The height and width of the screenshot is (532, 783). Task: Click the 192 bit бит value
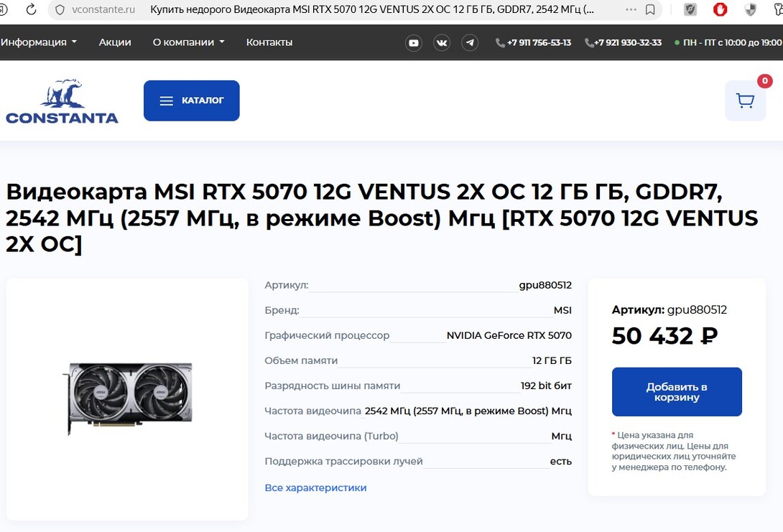click(546, 386)
